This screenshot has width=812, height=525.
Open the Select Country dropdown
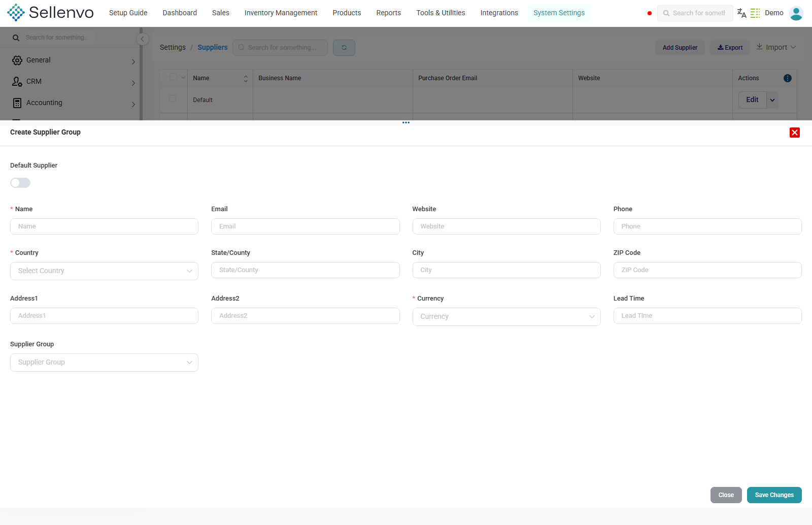pyautogui.click(x=104, y=271)
